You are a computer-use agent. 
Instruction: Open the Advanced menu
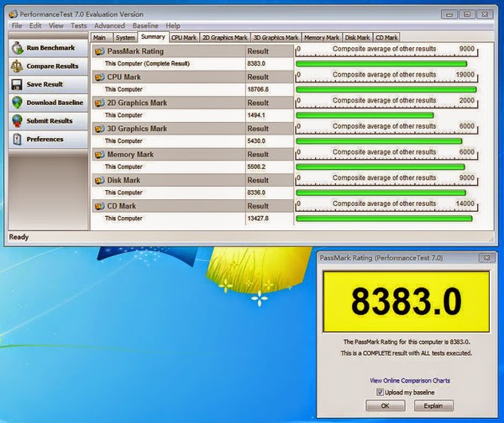click(109, 26)
